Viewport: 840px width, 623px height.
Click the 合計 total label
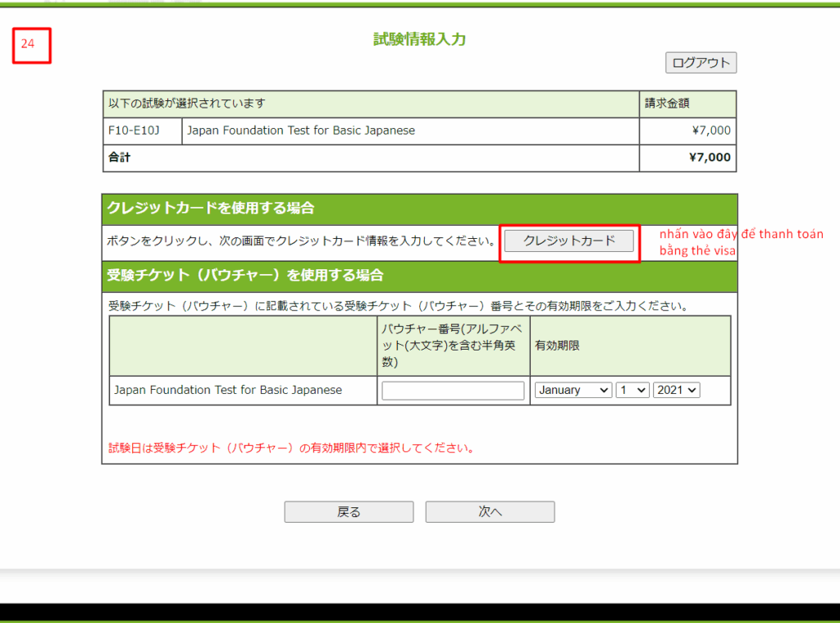pos(120,158)
